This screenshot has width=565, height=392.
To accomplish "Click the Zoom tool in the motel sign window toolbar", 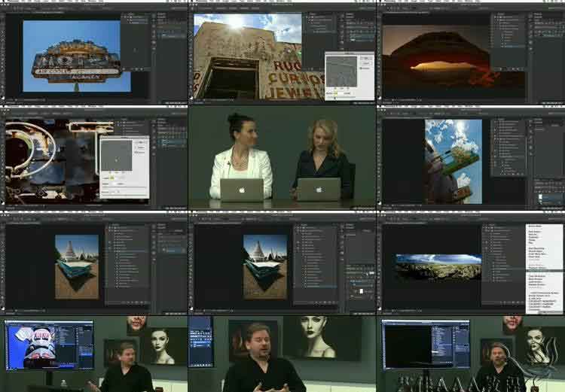I will [3, 89].
